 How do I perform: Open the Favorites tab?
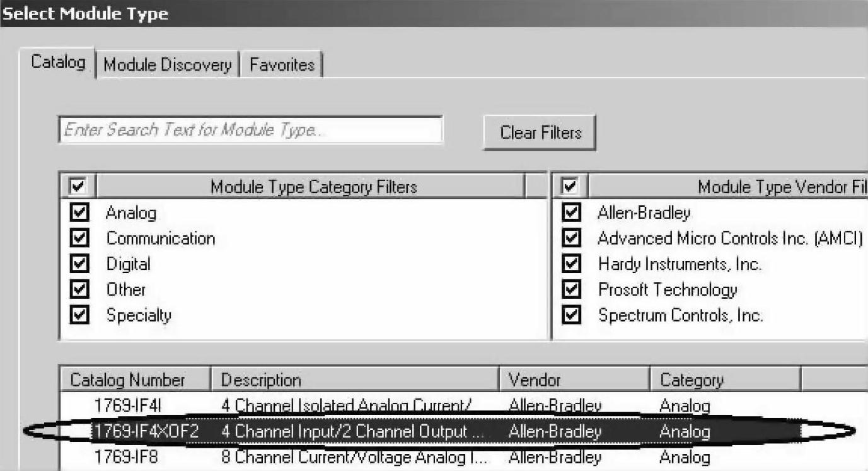[282, 65]
